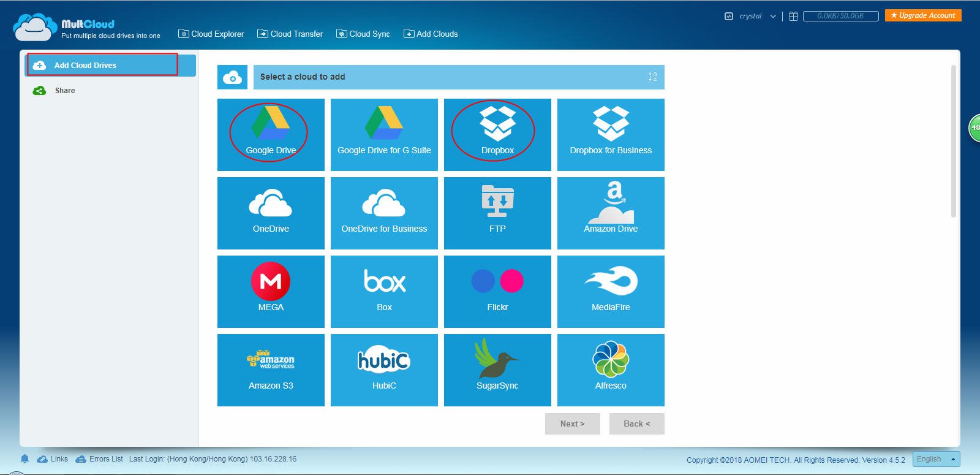
Task: Choose the Dropbox cloud tile
Action: [x=497, y=134]
